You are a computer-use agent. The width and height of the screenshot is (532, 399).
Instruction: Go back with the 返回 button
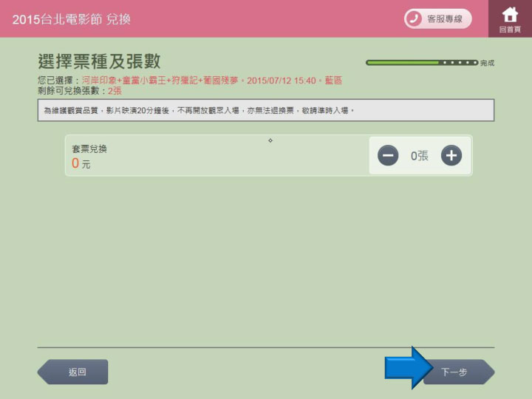point(73,372)
